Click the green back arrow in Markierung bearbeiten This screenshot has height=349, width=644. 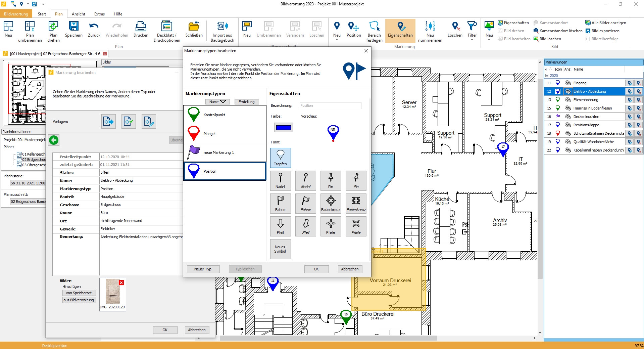pyautogui.click(x=54, y=140)
